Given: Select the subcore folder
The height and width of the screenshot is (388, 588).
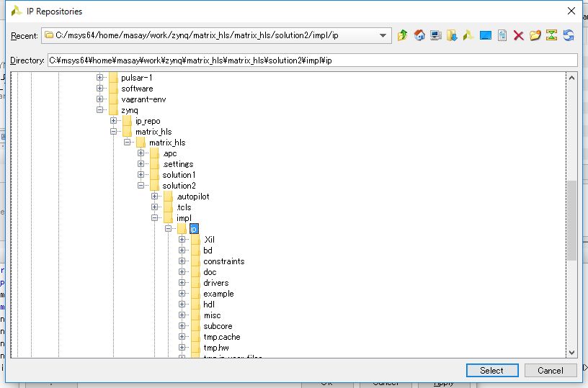Looking at the screenshot, I should click(218, 326).
